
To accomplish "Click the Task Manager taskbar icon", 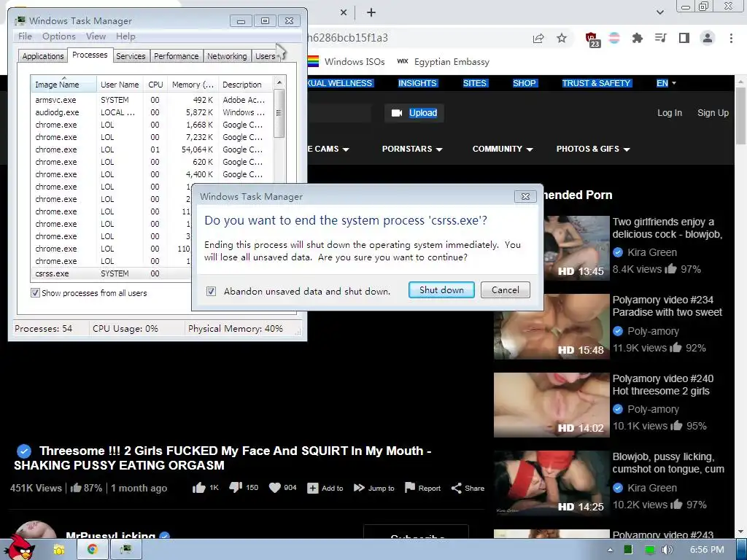I will pos(125,550).
